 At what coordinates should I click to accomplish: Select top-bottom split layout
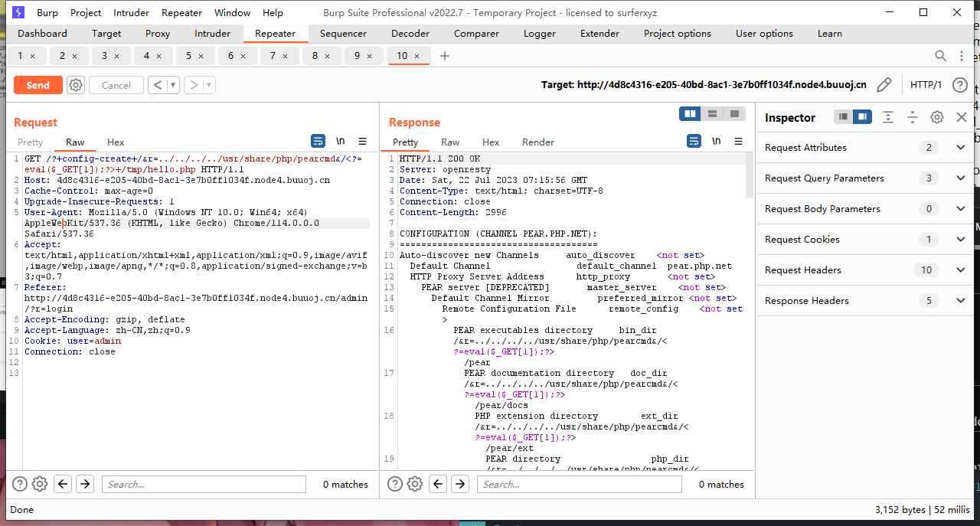712,113
